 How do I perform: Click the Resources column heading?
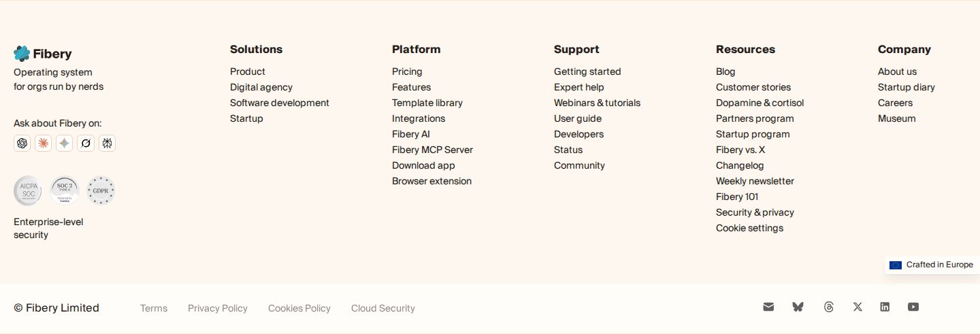(745, 49)
